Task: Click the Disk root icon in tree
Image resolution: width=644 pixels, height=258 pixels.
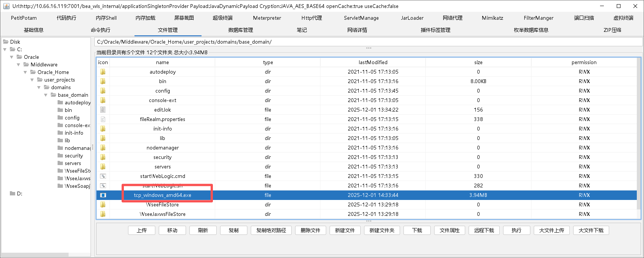Action: point(6,42)
